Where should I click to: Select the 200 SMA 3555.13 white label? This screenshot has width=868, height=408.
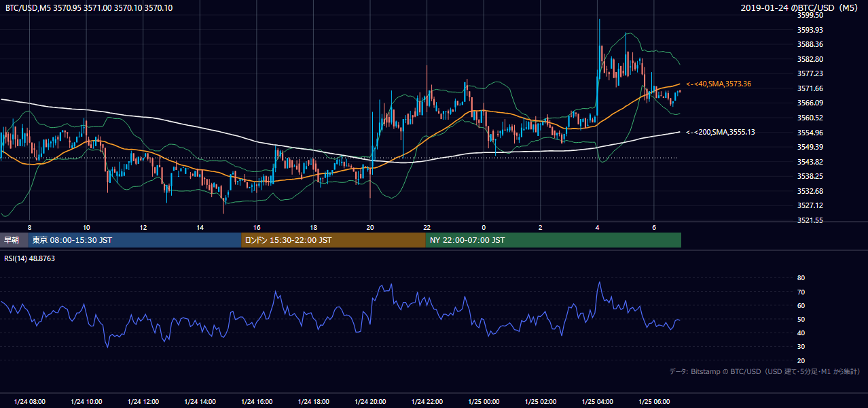[x=721, y=132]
